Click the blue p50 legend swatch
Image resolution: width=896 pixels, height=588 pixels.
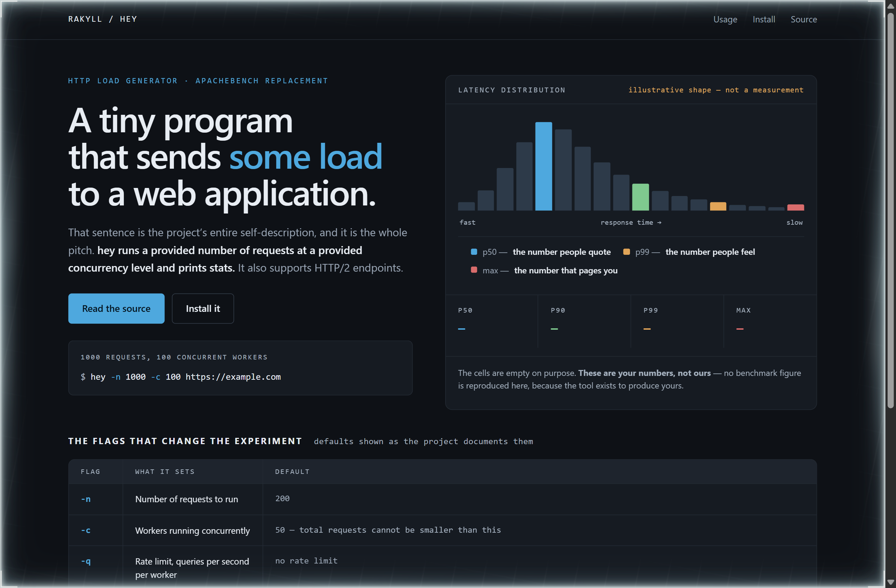point(474,252)
